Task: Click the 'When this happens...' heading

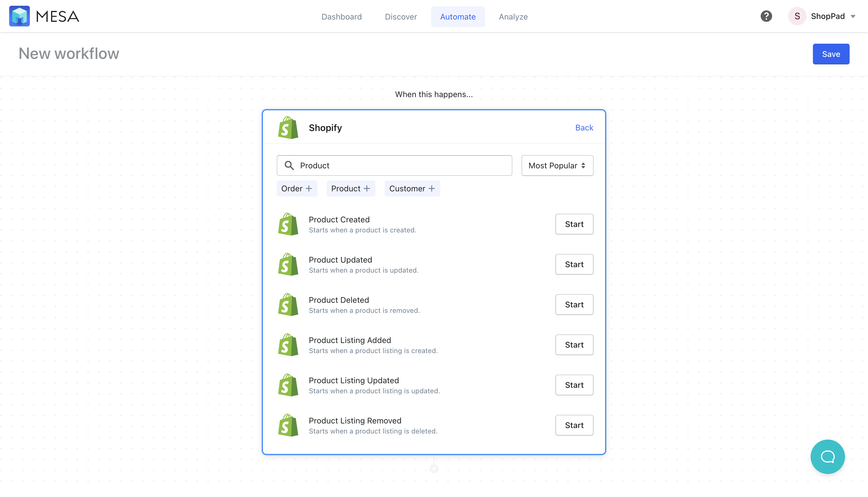Action: tap(434, 94)
